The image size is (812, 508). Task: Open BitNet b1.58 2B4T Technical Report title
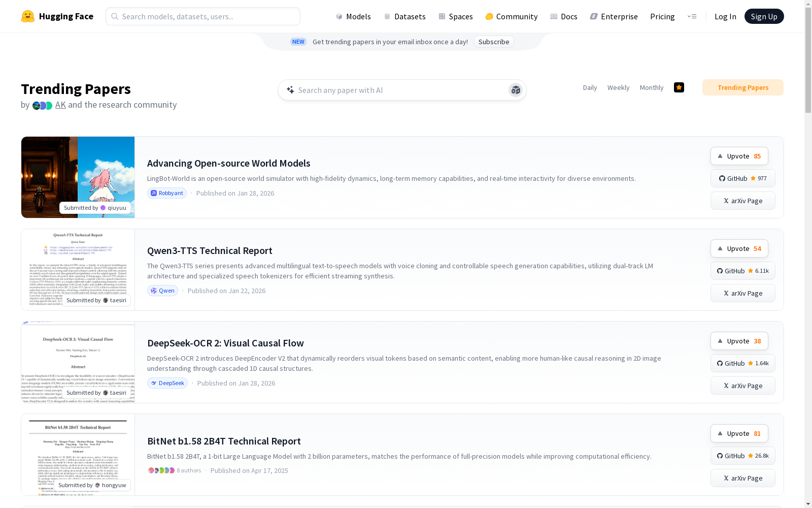coord(224,441)
